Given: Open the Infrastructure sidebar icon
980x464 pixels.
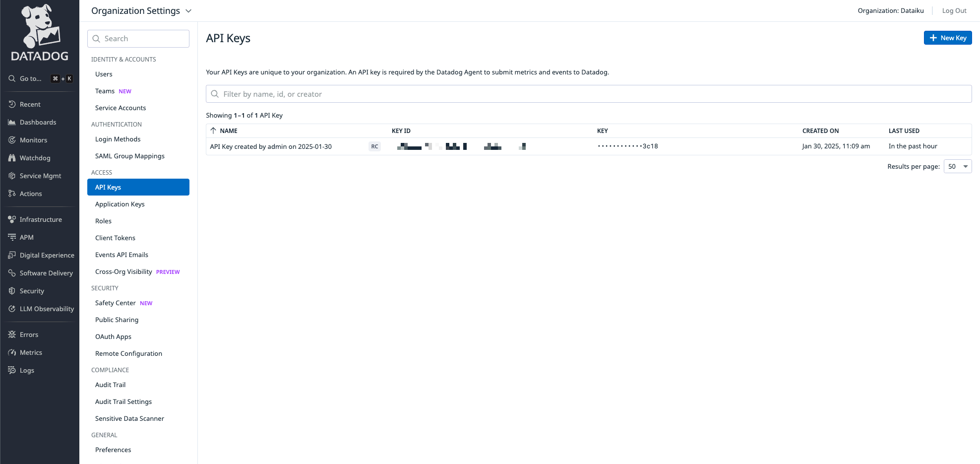Looking at the screenshot, I should click(41, 219).
